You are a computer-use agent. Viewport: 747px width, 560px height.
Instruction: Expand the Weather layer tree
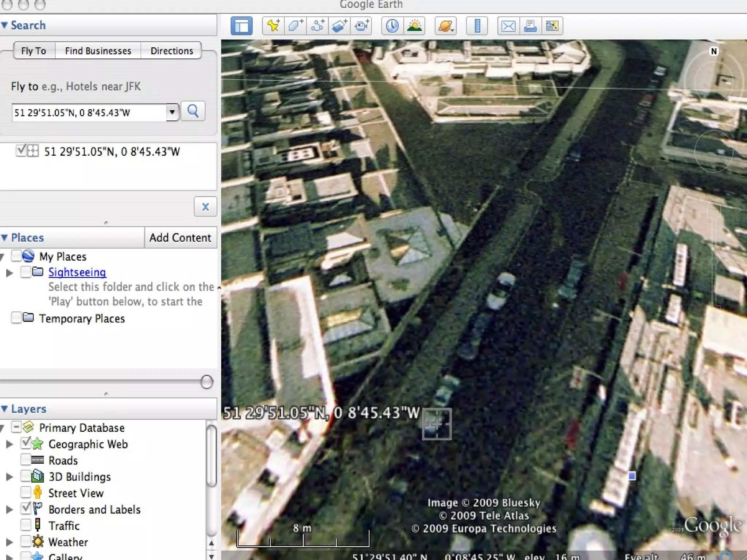tap(9, 542)
